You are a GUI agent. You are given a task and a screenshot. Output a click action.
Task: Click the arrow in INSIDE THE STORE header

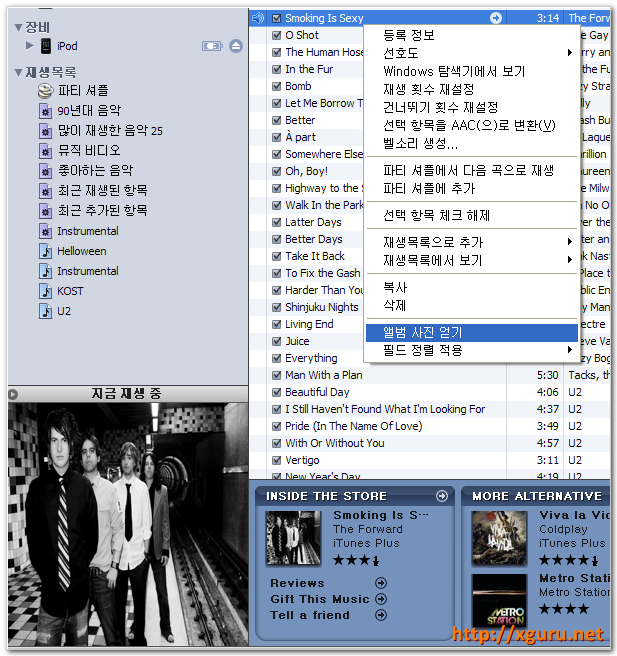(x=442, y=496)
